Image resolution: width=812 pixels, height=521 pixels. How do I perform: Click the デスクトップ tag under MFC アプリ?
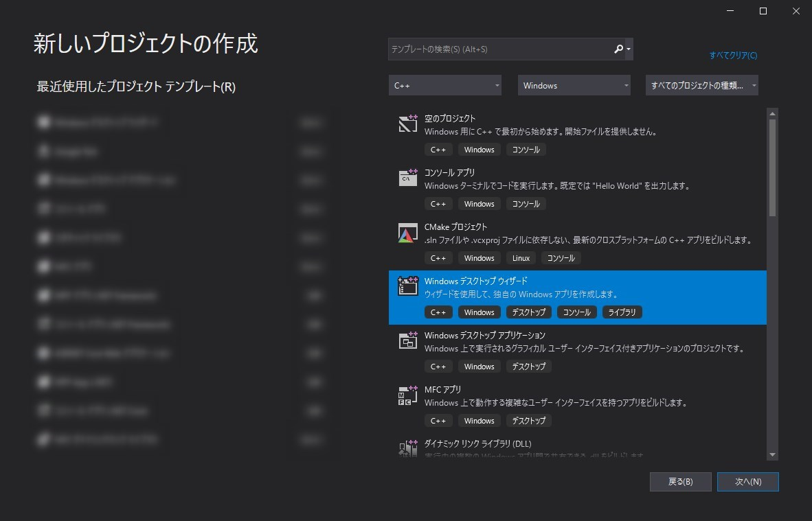coord(528,421)
